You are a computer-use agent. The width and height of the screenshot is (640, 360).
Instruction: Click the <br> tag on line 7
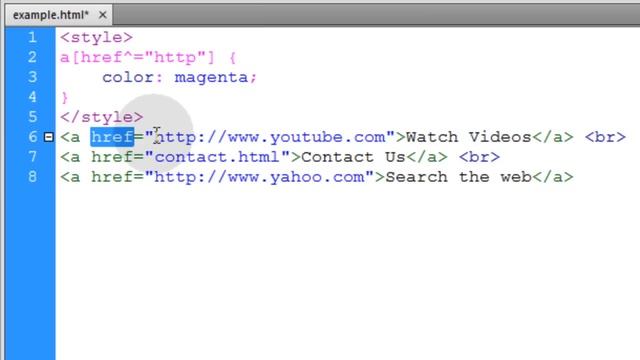pos(479,157)
